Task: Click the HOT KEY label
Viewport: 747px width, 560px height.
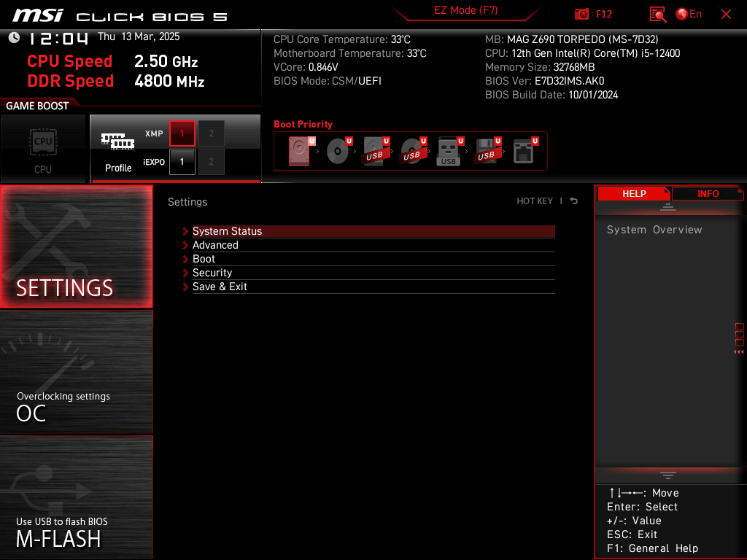Action: point(535,201)
